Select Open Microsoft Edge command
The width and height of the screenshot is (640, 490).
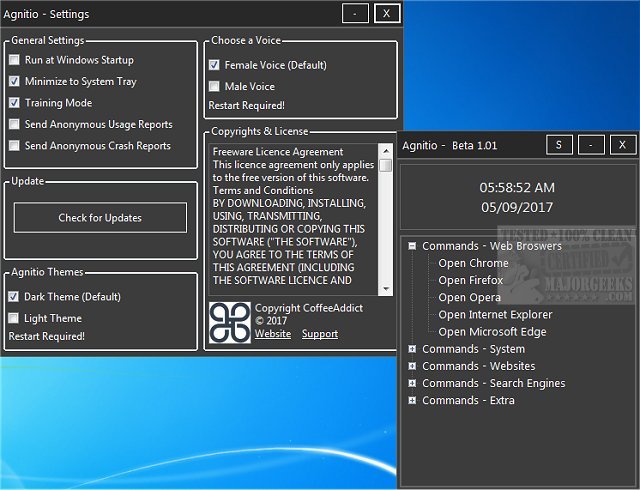(x=492, y=332)
